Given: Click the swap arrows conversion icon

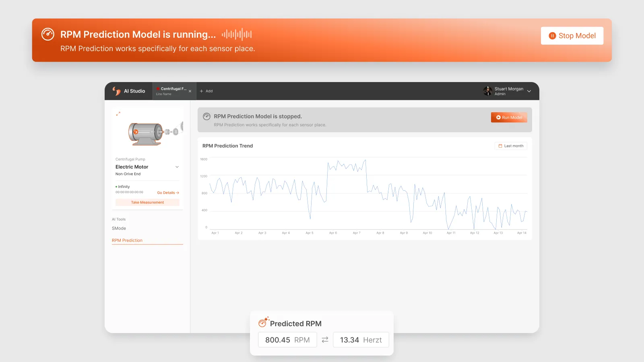Looking at the screenshot, I should 325,340.
